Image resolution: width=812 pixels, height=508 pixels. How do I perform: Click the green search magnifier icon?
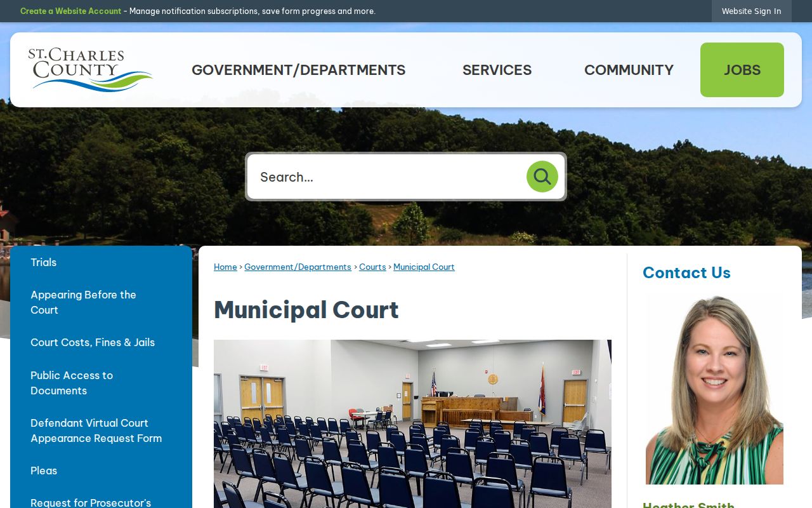(x=542, y=177)
